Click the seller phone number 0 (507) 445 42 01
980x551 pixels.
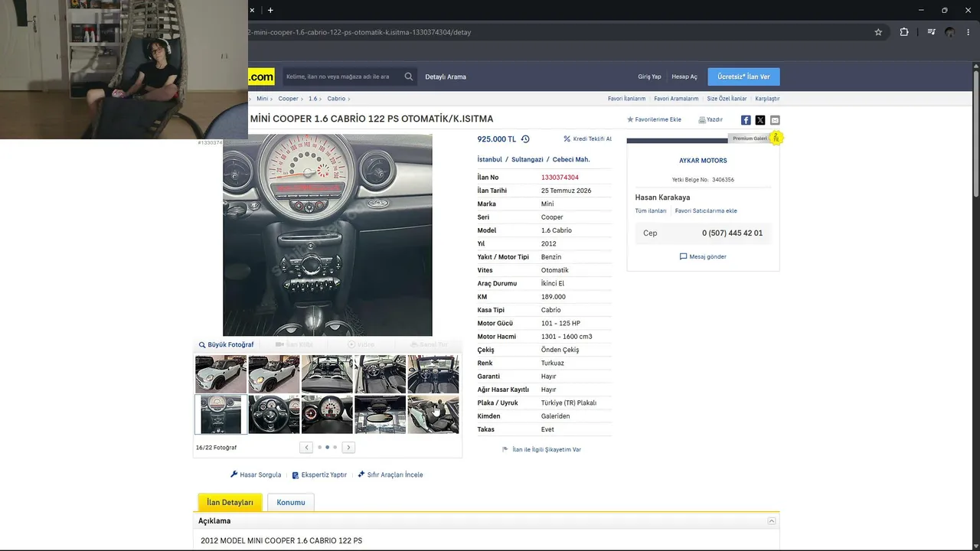click(x=732, y=233)
